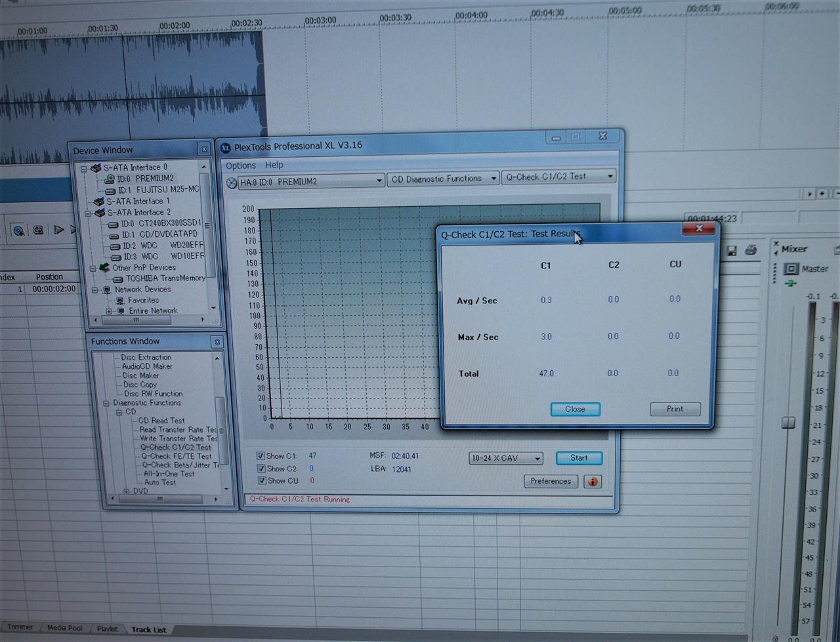
Task: Collapse the S-ATA Interface 0 tree node
Action: pos(84,169)
